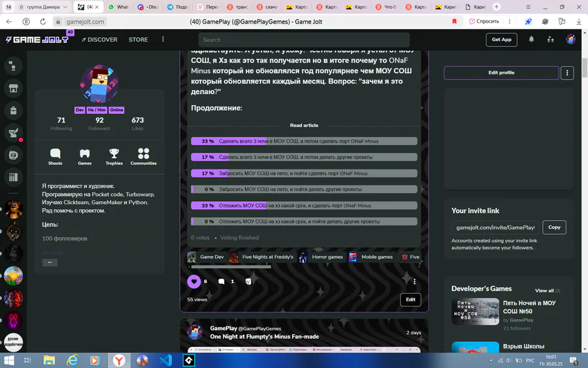Open the library shelf icon in sidebar

coord(13,177)
